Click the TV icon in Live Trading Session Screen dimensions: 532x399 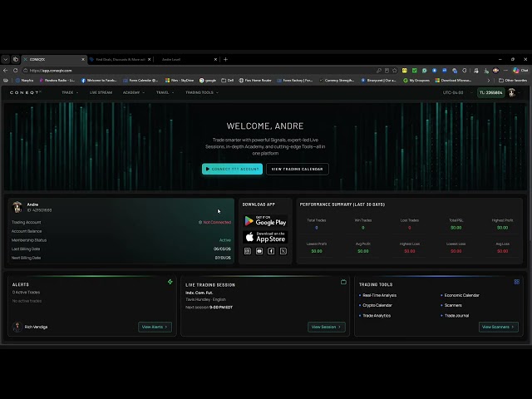point(343,282)
